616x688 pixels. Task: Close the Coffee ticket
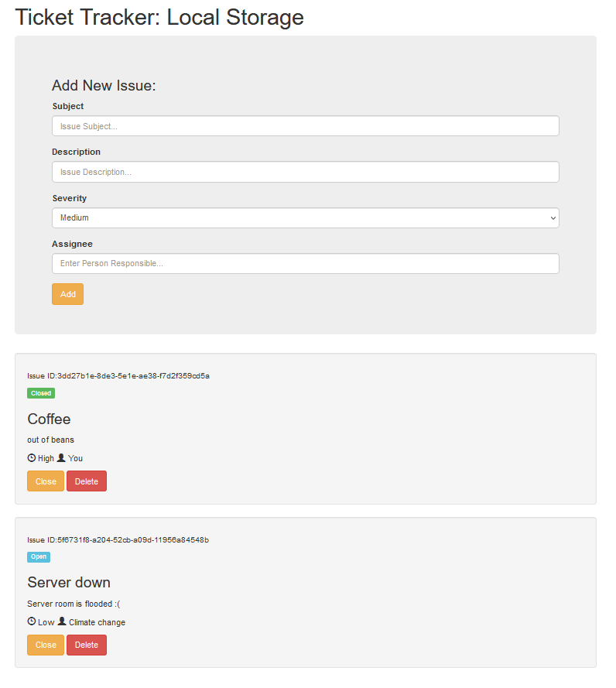(45, 481)
